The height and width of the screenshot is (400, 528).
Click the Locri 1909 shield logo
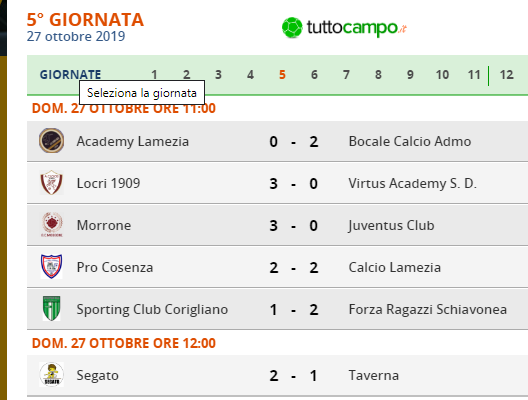pyautogui.click(x=51, y=183)
